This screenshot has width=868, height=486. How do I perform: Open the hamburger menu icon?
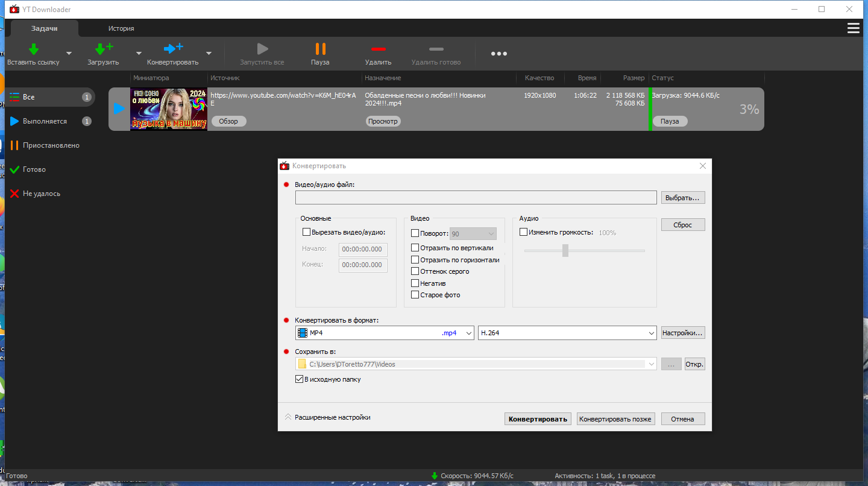click(x=853, y=28)
